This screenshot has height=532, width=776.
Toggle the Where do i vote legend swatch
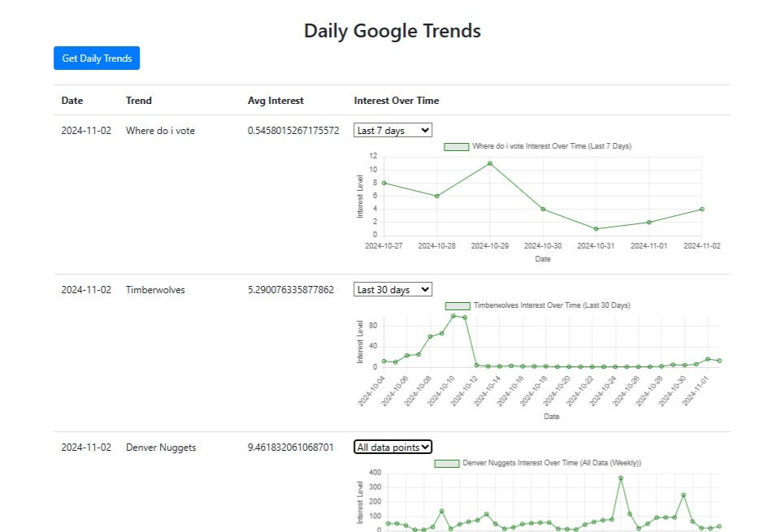(457, 146)
